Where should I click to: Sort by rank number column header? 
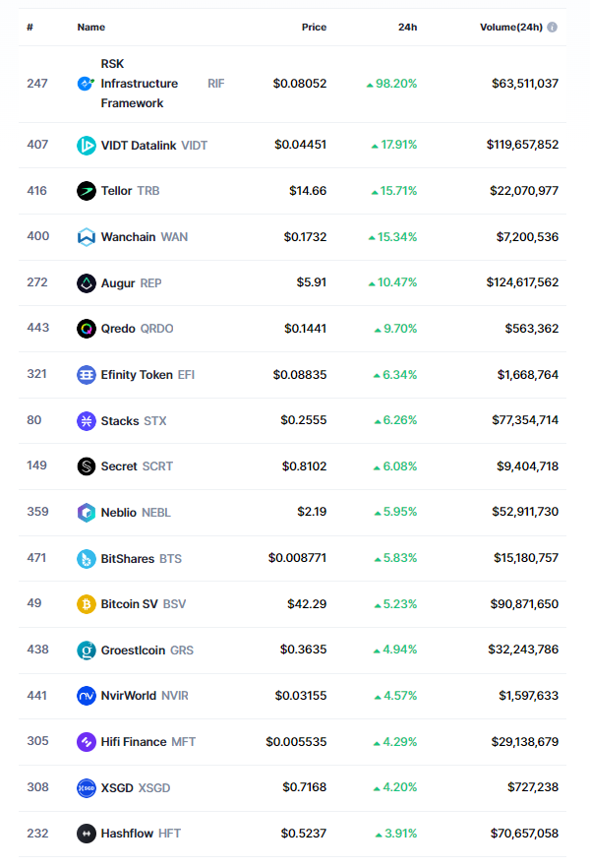point(30,28)
